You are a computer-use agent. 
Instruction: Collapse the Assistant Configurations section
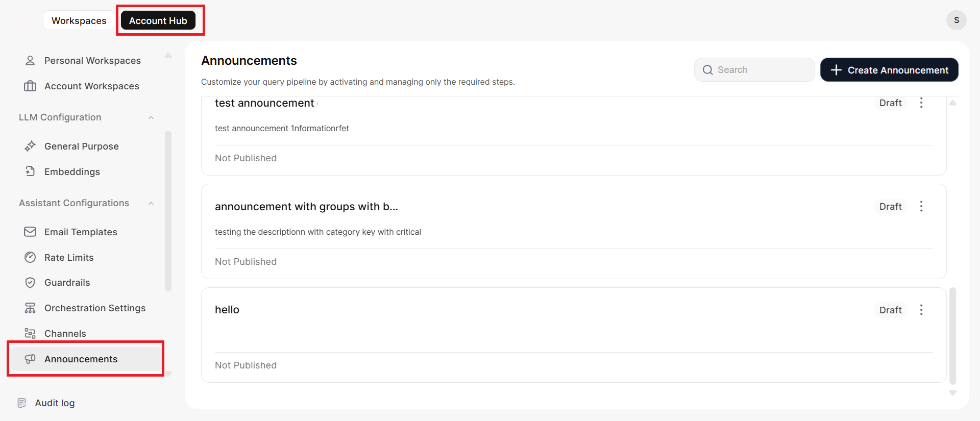tap(151, 204)
